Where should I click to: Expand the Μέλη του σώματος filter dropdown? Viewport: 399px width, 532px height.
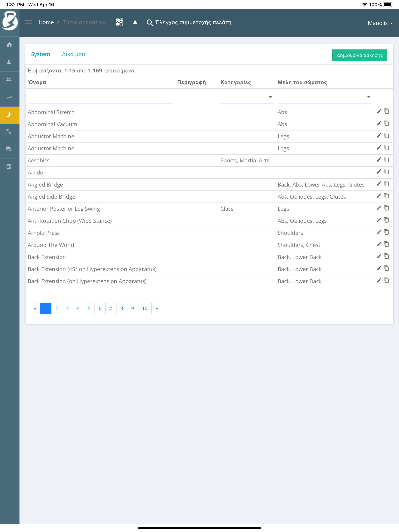tap(325, 97)
